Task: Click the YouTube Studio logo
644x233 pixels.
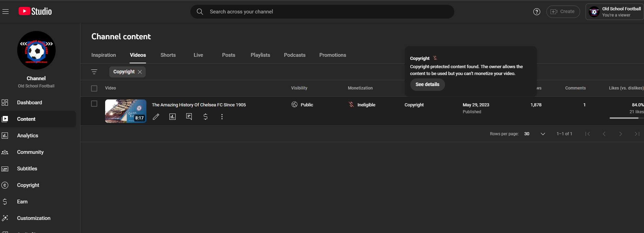Action: (x=35, y=11)
